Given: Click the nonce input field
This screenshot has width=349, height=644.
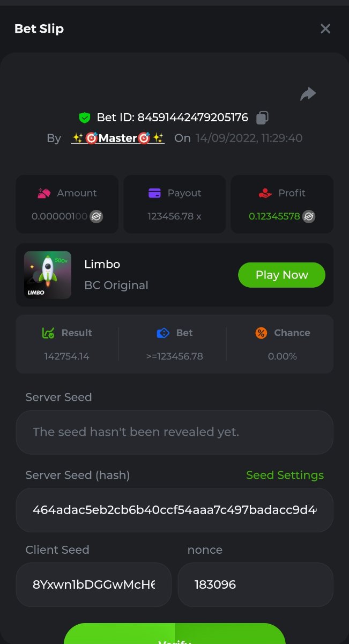Looking at the screenshot, I should [255, 584].
